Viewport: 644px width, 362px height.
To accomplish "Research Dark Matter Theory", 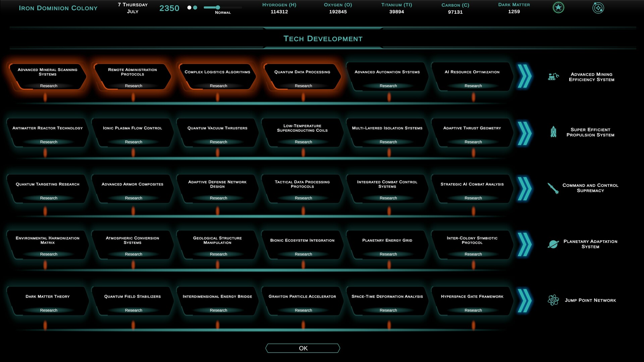I will coord(48,310).
